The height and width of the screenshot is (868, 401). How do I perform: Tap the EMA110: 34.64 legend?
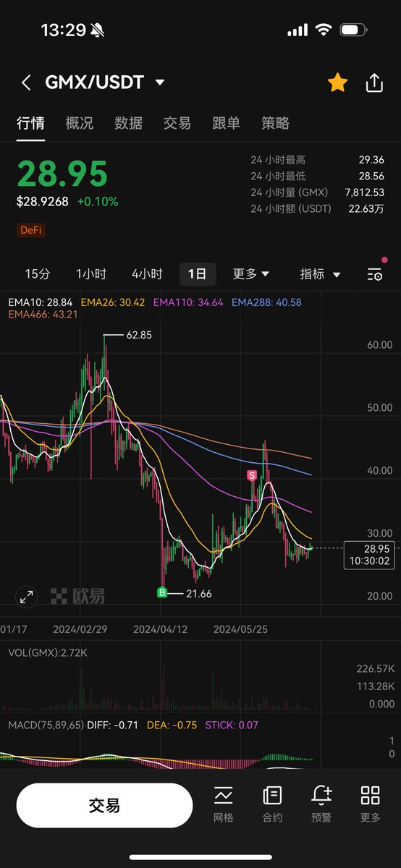(x=188, y=302)
